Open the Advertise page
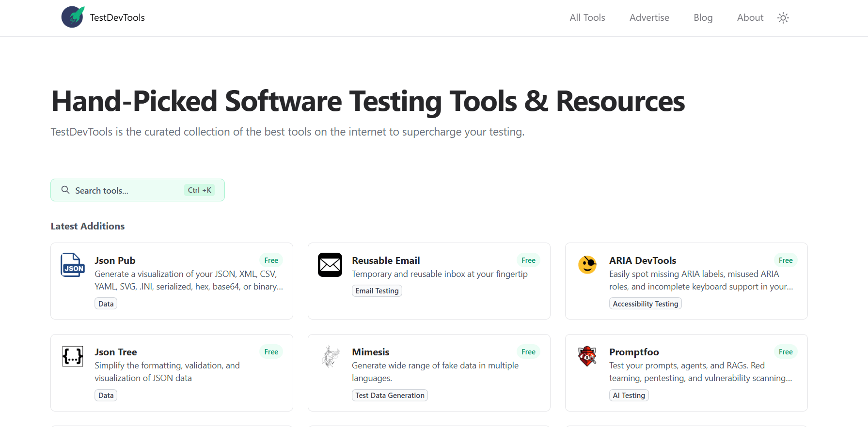Screen dimensions: 868x427 pyautogui.click(x=649, y=17)
